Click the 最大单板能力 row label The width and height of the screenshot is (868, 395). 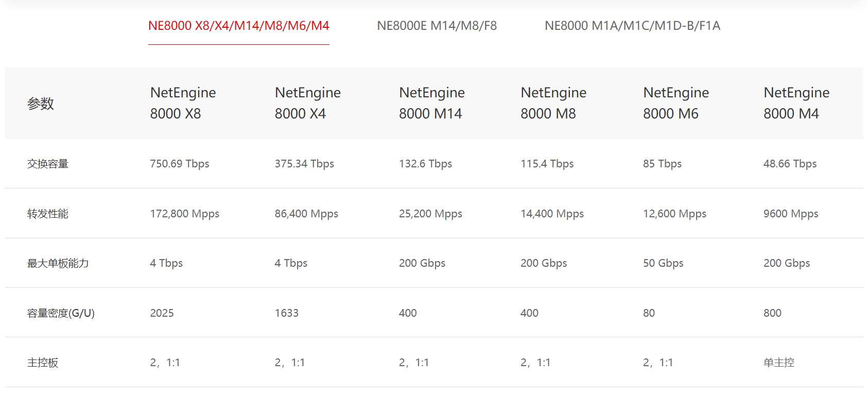tap(58, 263)
